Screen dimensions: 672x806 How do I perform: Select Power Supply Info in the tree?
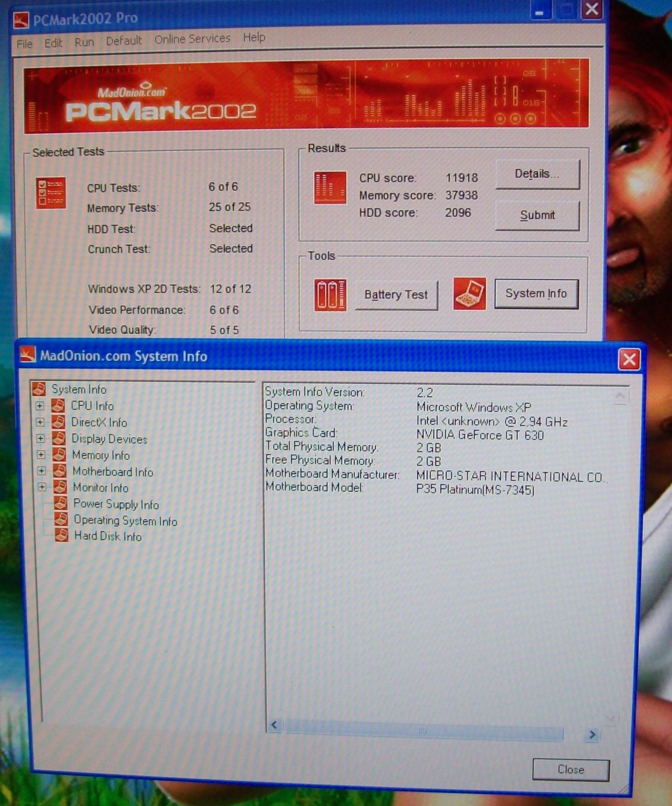tap(116, 504)
